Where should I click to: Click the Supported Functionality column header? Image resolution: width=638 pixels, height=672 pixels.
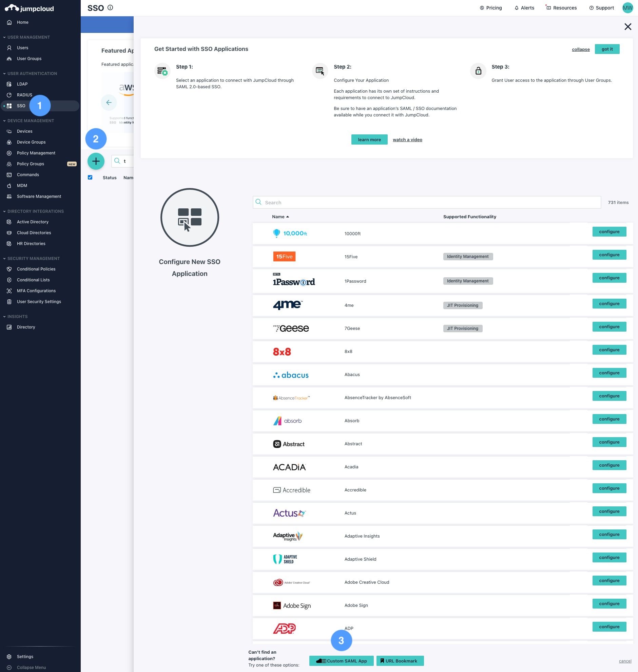click(469, 217)
